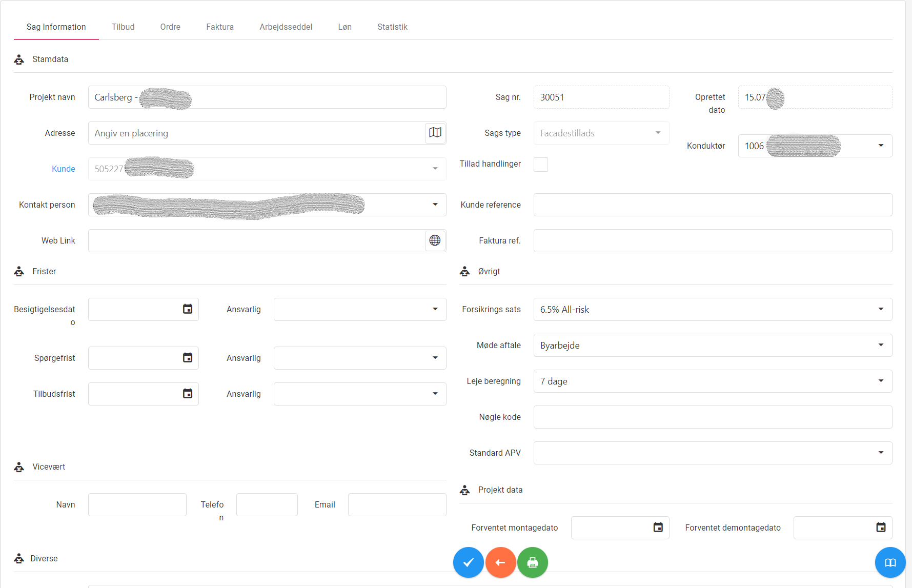Viewport: 912px width, 588px height.
Task: Follow the blue Kunde link
Action: pos(64,169)
